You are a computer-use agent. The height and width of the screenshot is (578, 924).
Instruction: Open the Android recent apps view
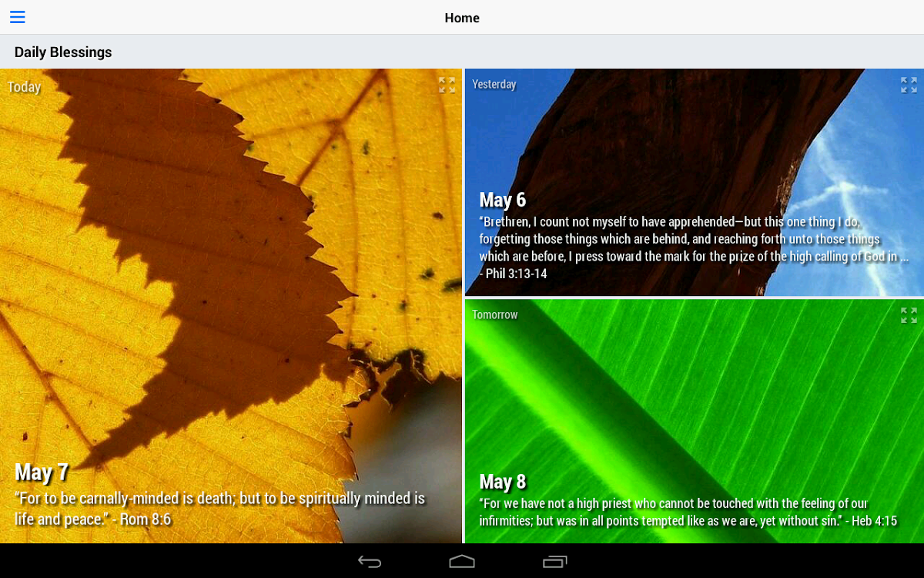click(x=554, y=562)
